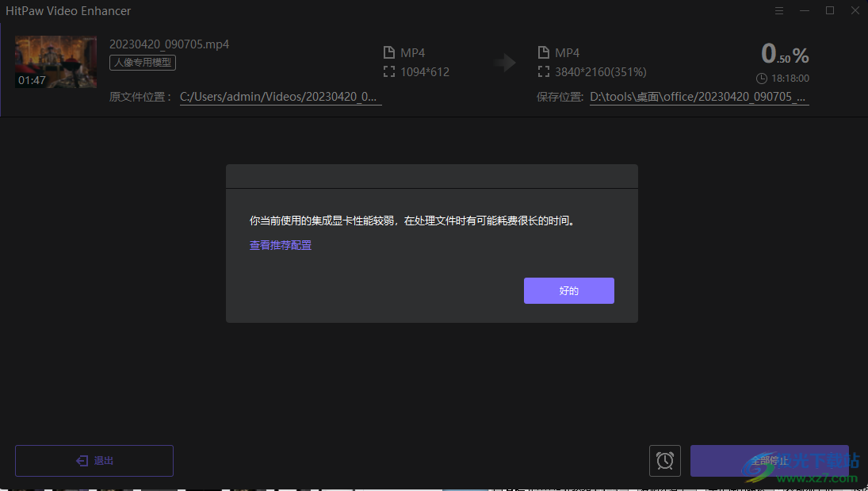Maximize the HitPaw Video Enhancer window
This screenshot has height=491, width=868.
[830, 10]
